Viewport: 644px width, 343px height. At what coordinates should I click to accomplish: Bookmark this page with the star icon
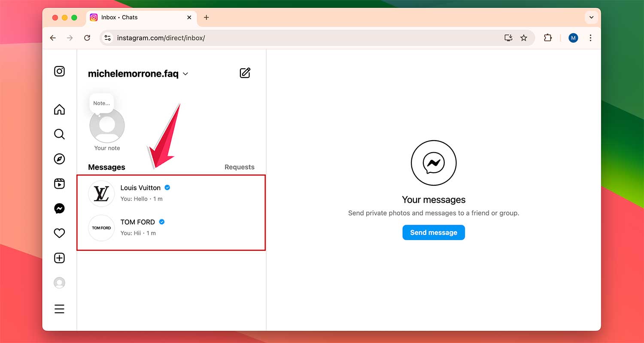[x=523, y=38]
